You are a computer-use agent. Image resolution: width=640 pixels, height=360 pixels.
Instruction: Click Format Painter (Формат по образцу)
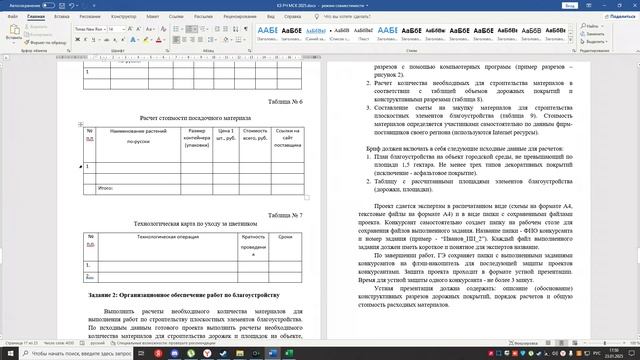tap(45, 42)
